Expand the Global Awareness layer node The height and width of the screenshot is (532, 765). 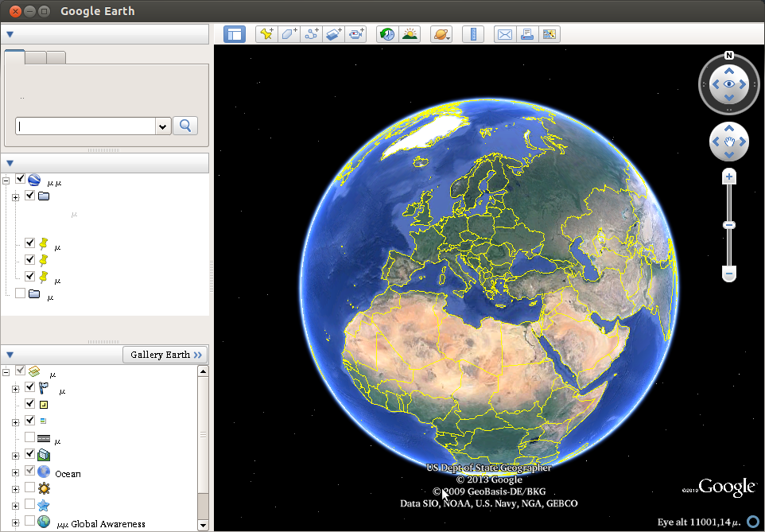(16, 522)
